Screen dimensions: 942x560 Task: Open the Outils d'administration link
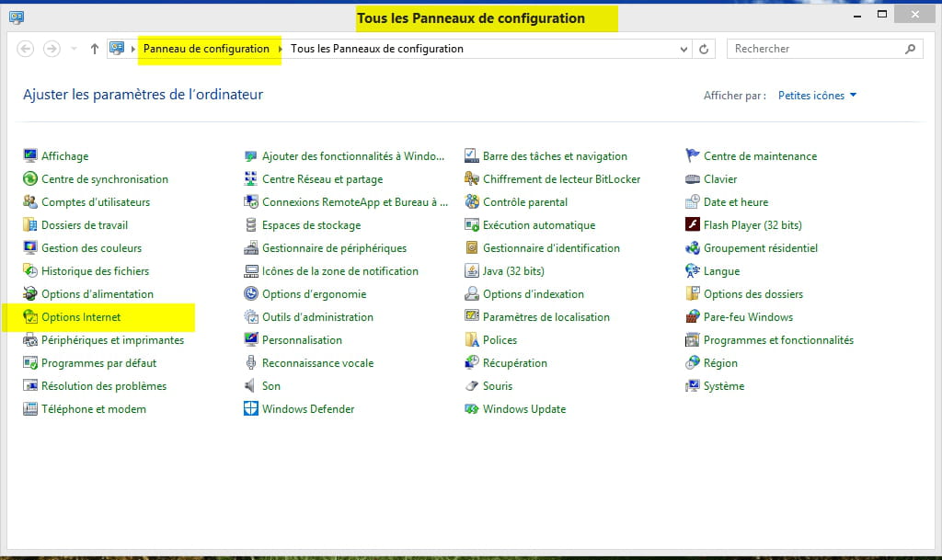pos(317,317)
